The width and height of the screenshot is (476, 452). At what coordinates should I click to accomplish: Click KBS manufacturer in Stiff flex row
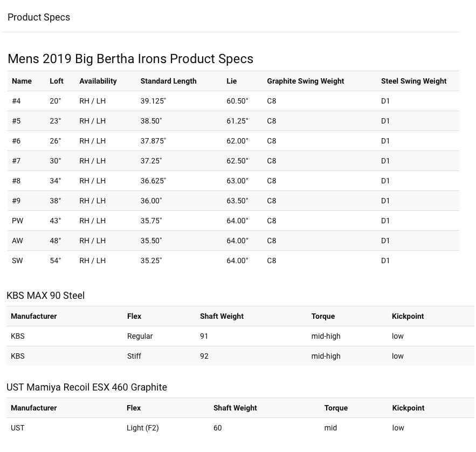pyautogui.click(x=18, y=356)
